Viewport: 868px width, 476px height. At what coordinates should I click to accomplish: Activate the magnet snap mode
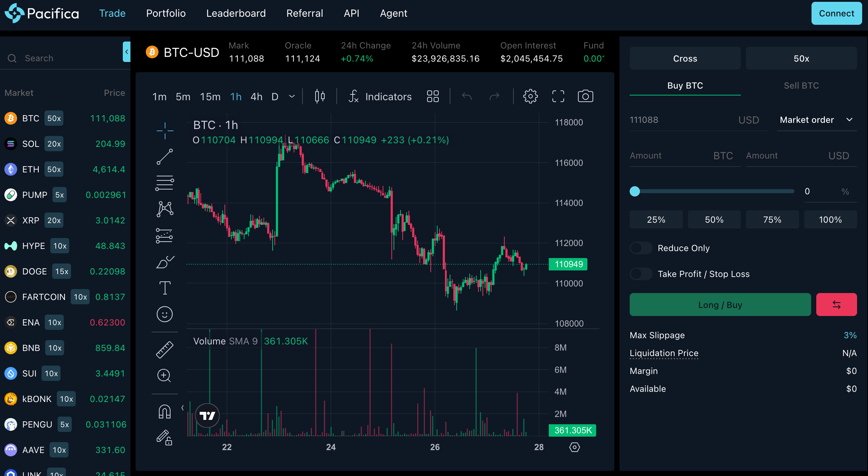coord(165,412)
